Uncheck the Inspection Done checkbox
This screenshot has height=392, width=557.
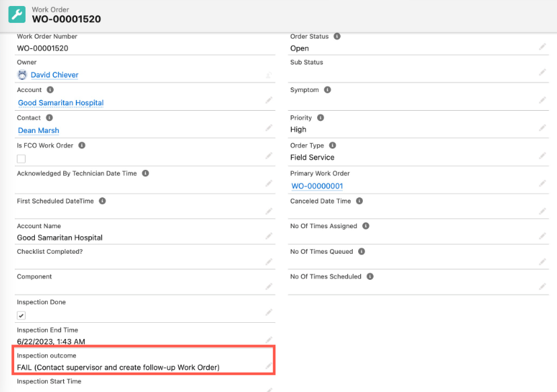click(x=21, y=315)
